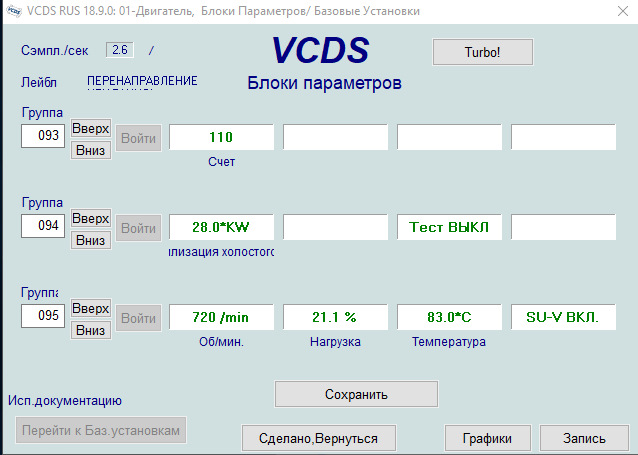This screenshot has height=455, width=638.
Task: Click Вниз for group 093
Action: coord(91,150)
